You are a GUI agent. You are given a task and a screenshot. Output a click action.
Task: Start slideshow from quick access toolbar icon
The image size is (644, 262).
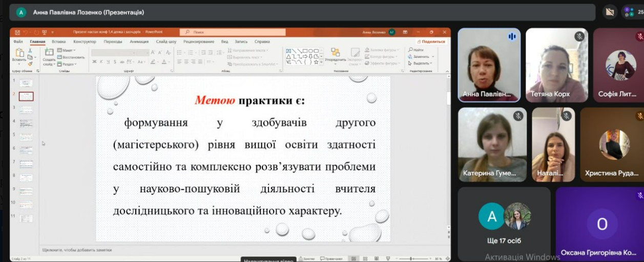tap(45, 32)
